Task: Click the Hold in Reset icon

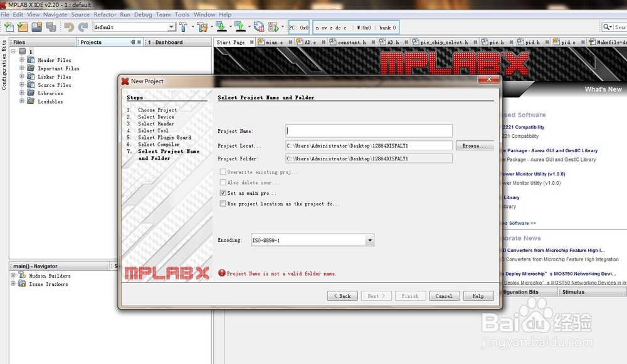Action: (x=259, y=27)
